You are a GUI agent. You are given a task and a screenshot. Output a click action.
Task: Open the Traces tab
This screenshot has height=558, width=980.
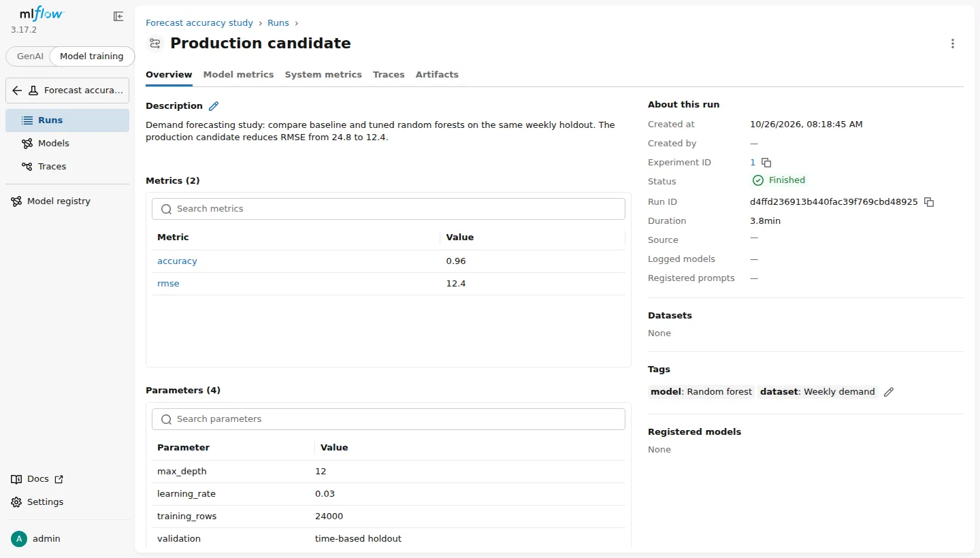389,75
